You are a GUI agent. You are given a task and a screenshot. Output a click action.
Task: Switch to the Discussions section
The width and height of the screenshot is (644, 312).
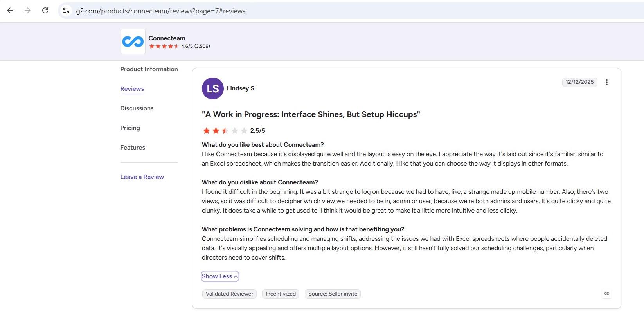point(137,108)
